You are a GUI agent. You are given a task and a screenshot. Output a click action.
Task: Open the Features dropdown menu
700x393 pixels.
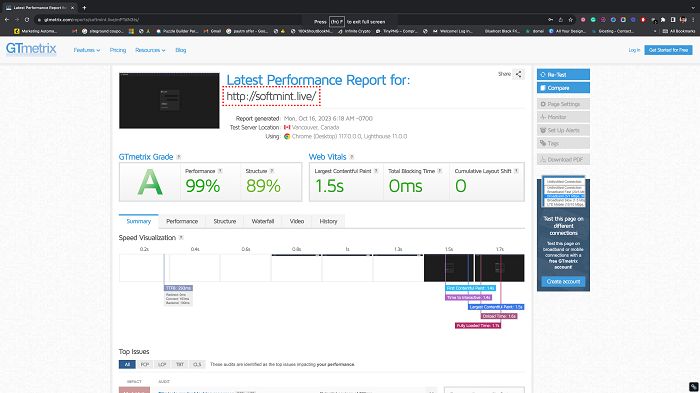87,50
